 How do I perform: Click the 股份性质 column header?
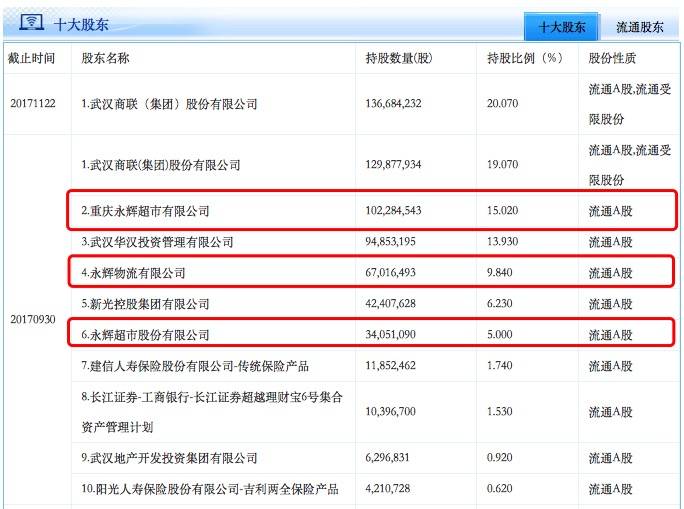[612, 58]
